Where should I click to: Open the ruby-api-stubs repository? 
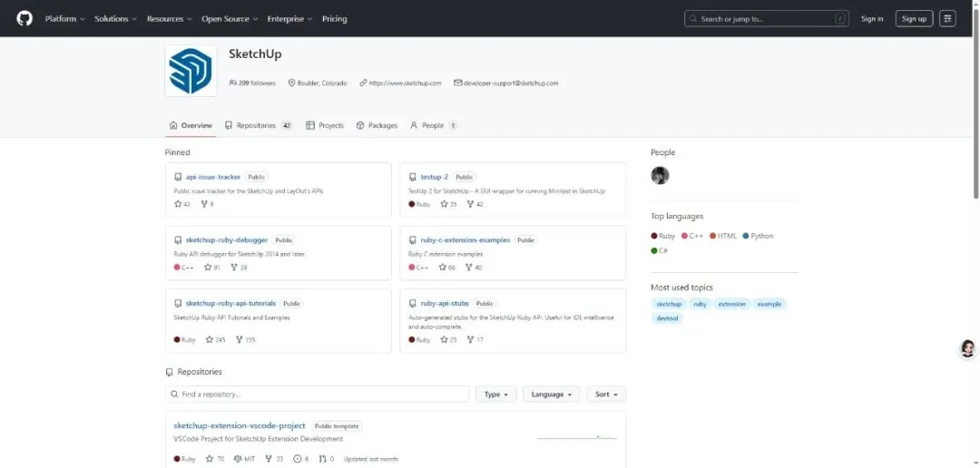pyautogui.click(x=445, y=304)
